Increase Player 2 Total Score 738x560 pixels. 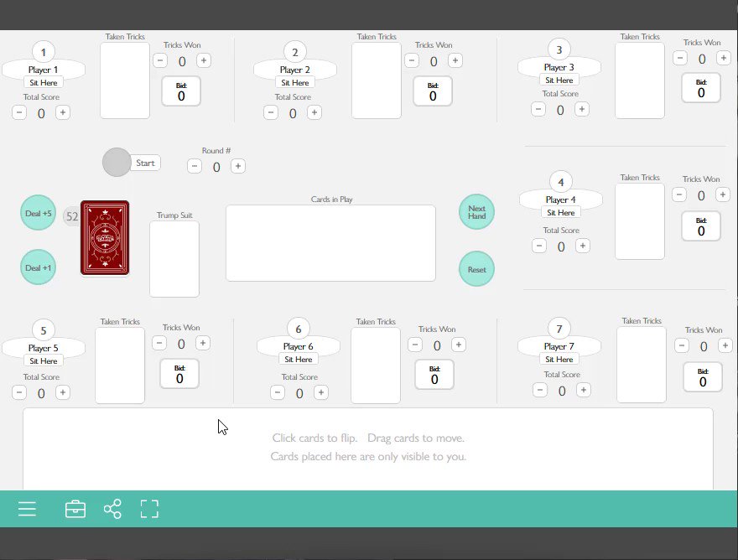pyautogui.click(x=314, y=113)
